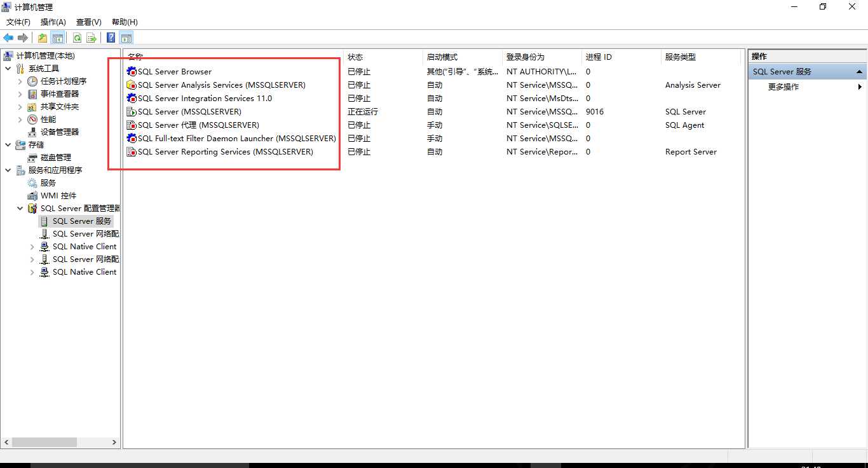Click the WMI 控件 icon
This screenshot has width=868, height=468.
[x=32, y=196]
